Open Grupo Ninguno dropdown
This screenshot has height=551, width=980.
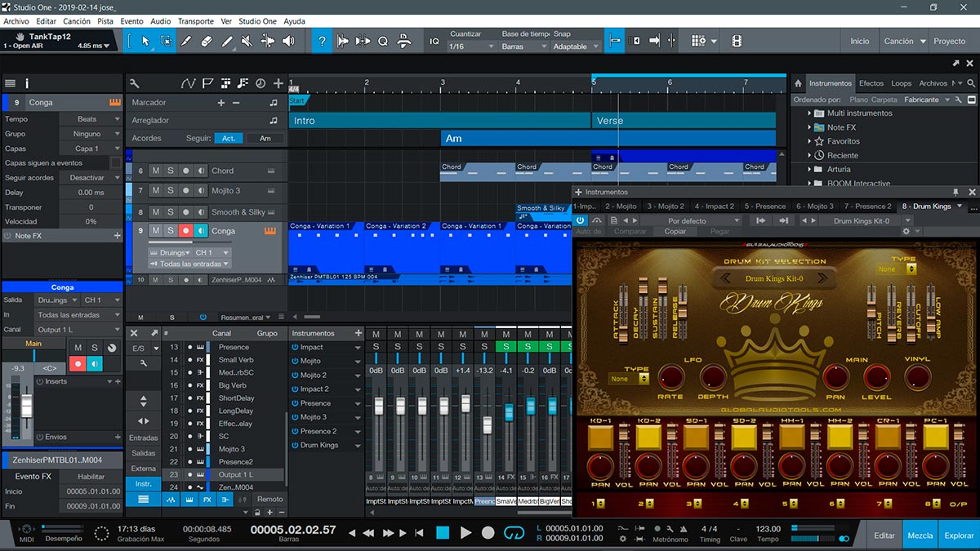[x=91, y=134]
